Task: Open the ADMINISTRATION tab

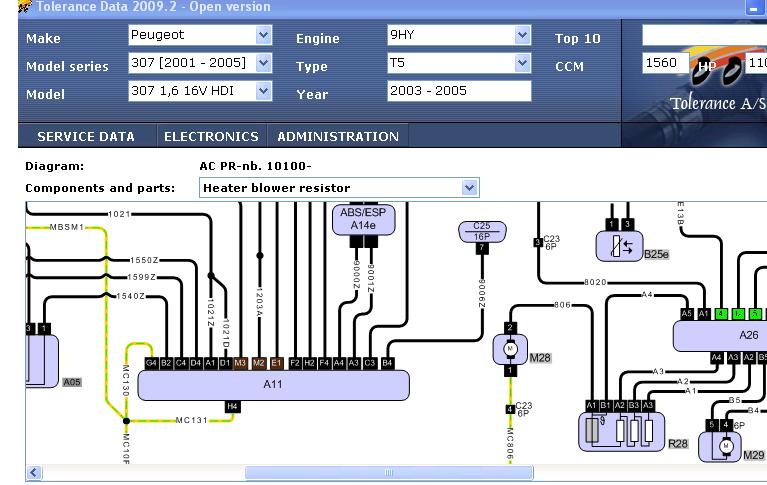Action: pyautogui.click(x=338, y=137)
